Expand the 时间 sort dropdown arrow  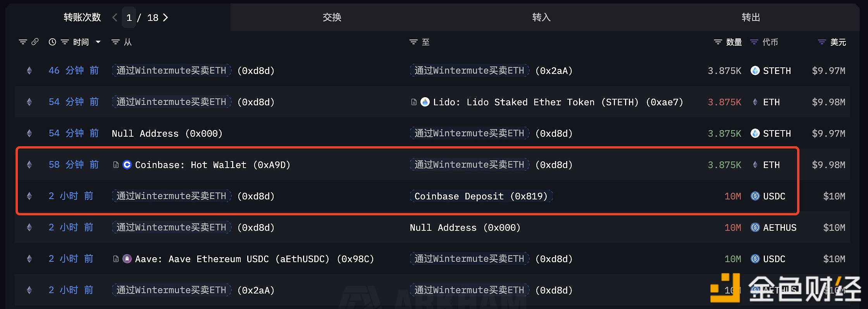tap(98, 42)
